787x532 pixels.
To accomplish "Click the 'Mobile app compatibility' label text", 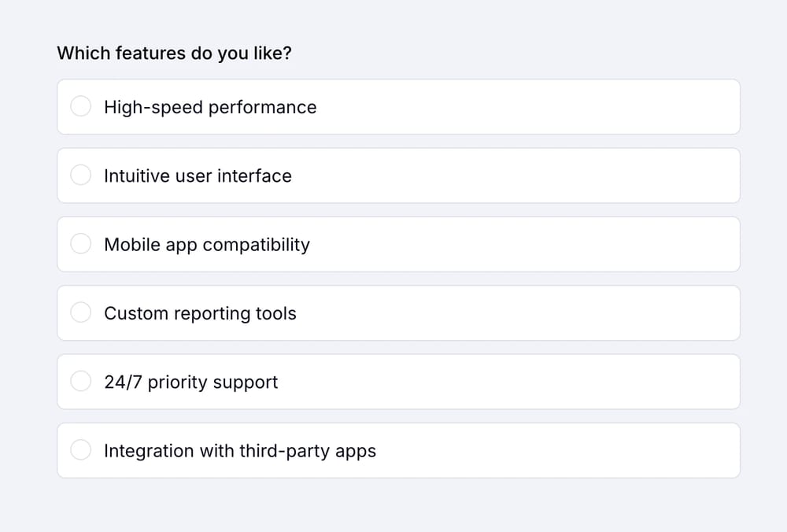I will coord(207,245).
